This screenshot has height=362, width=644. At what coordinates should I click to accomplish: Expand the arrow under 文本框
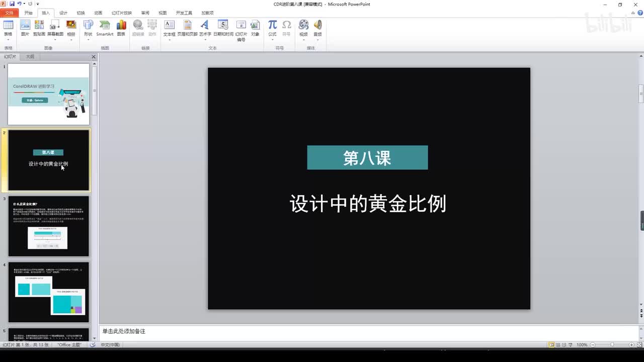pyautogui.click(x=170, y=39)
